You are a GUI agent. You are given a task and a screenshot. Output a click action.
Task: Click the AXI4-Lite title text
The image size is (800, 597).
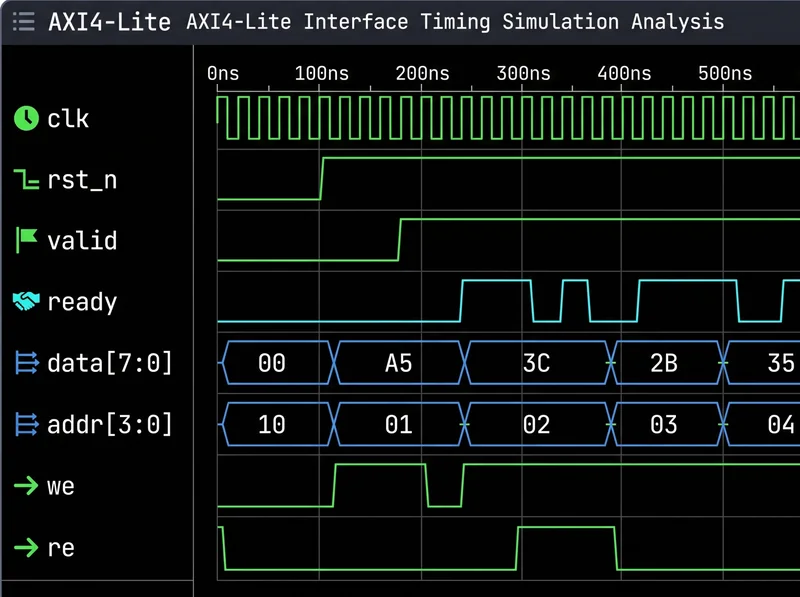coord(109,22)
